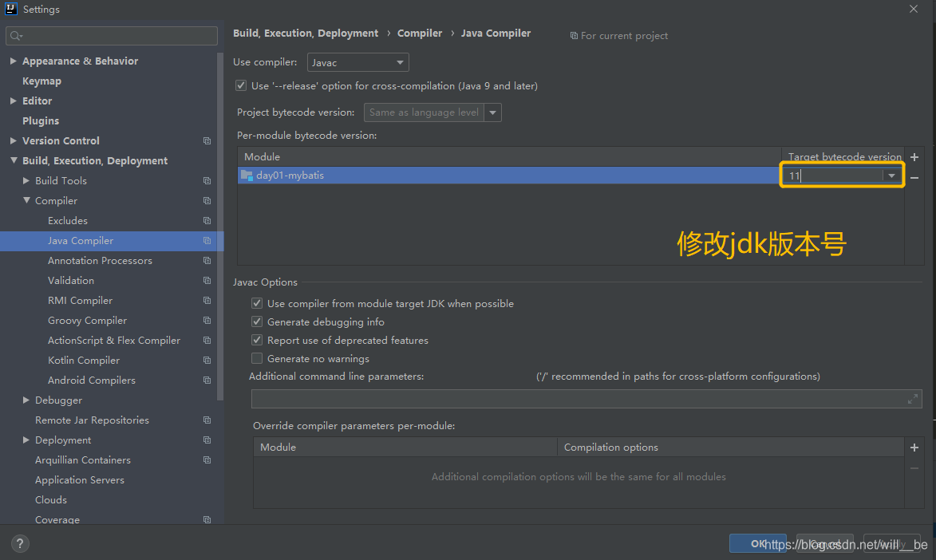Image resolution: width=936 pixels, height=560 pixels.
Task: Select Annotation Processors settings
Action: 100,261
